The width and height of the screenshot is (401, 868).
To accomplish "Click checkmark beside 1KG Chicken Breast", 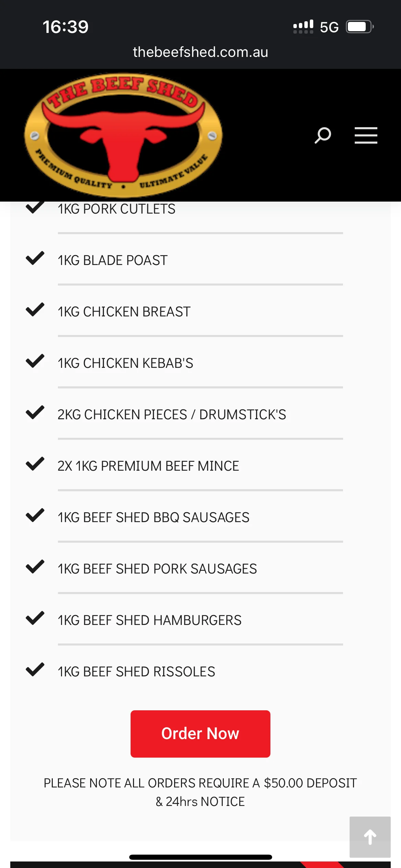I will tap(35, 310).
